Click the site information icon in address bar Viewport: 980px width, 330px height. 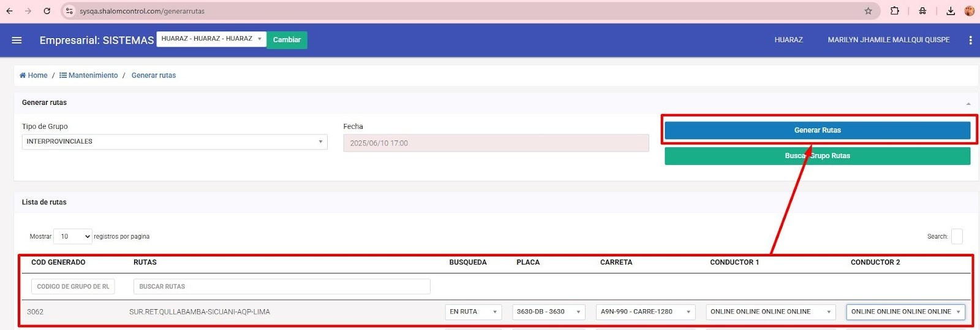coord(69,11)
